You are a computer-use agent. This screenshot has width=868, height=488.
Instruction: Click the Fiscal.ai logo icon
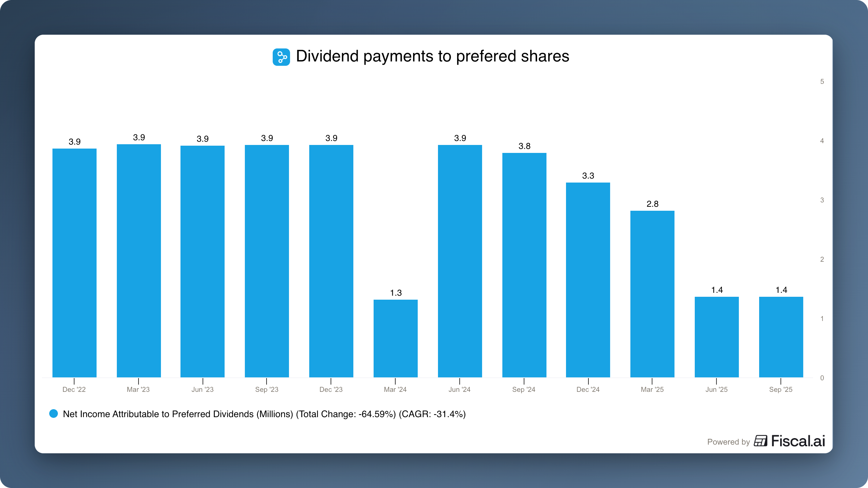[x=760, y=441]
